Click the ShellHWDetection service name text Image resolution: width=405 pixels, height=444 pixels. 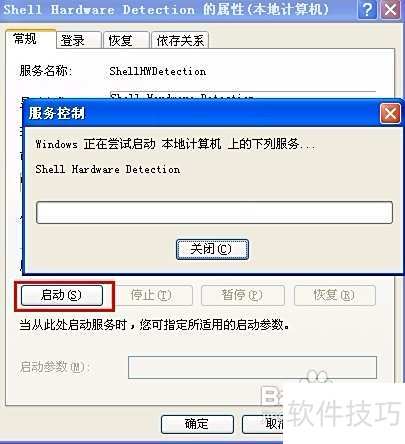click(x=158, y=71)
